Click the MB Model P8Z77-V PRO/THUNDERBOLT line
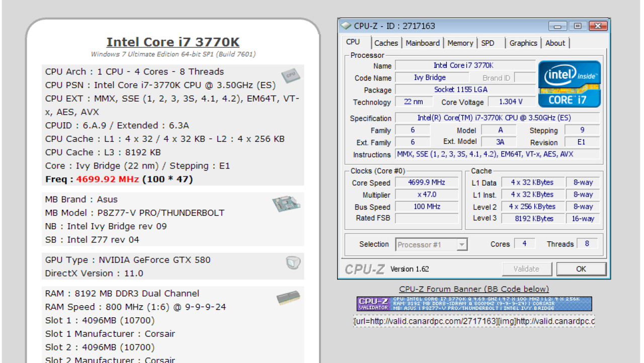This screenshot has width=644, height=363. point(135,213)
